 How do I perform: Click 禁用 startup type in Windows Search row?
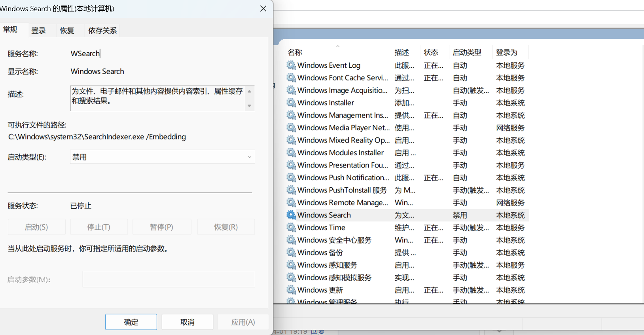460,215
